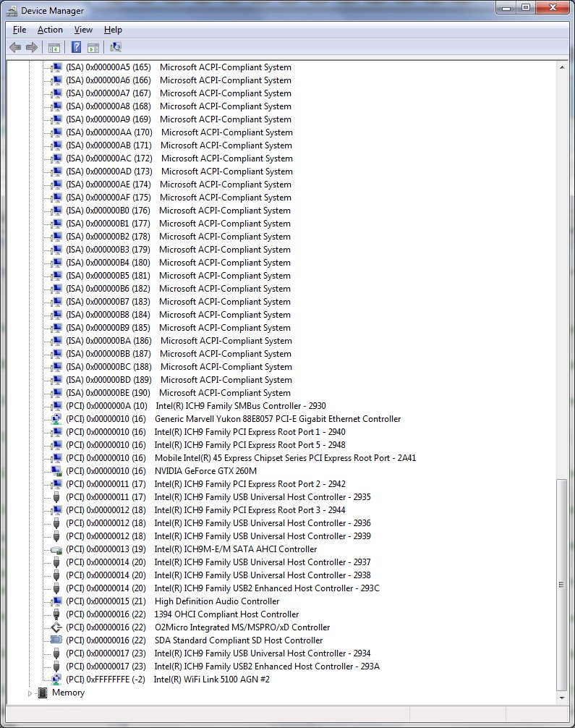575x728 pixels.
Task: Select ISA 0x000000BD (189) entry
Action: (x=179, y=380)
